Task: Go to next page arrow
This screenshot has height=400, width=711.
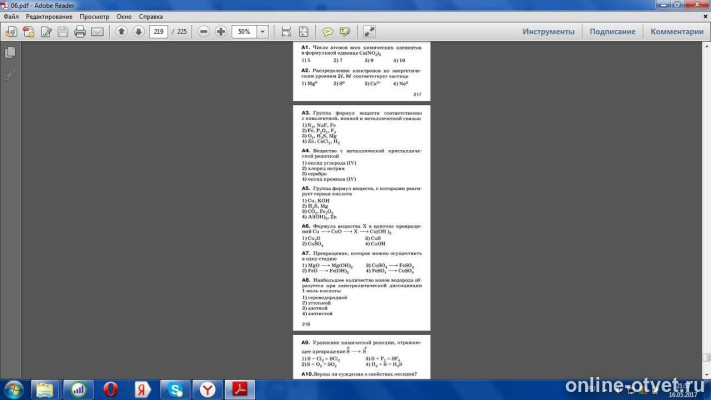Action: point(139,32)
